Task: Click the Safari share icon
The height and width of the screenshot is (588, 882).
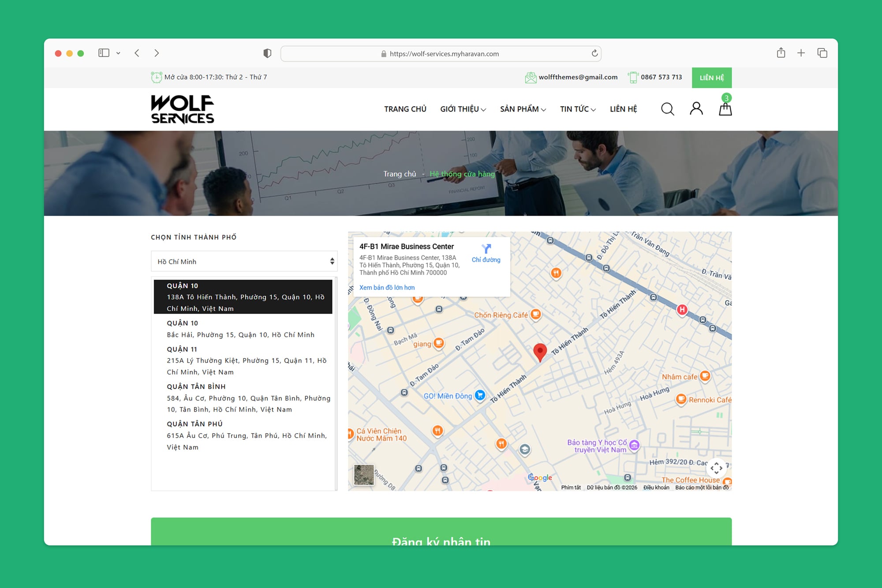Action: point(781,53)
